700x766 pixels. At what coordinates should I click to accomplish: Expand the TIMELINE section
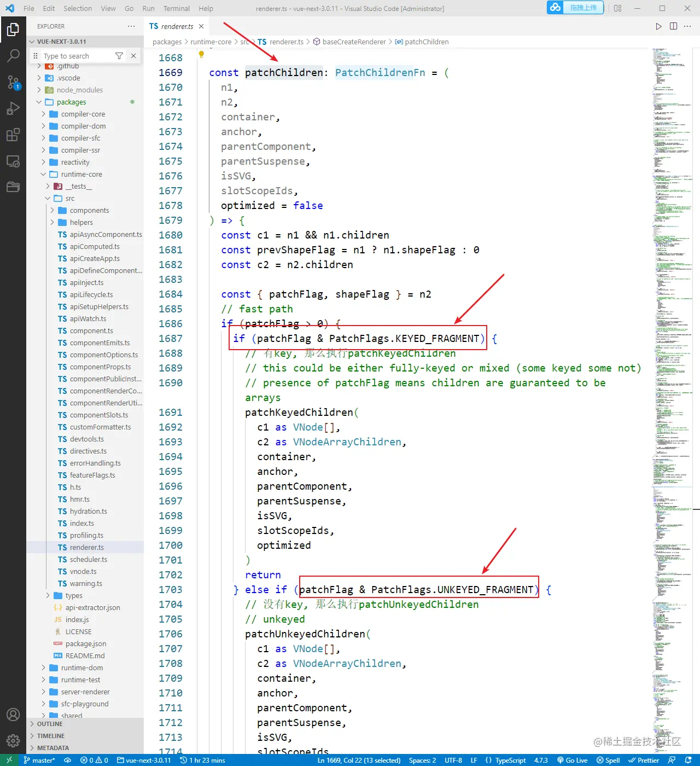pos(85,736)
